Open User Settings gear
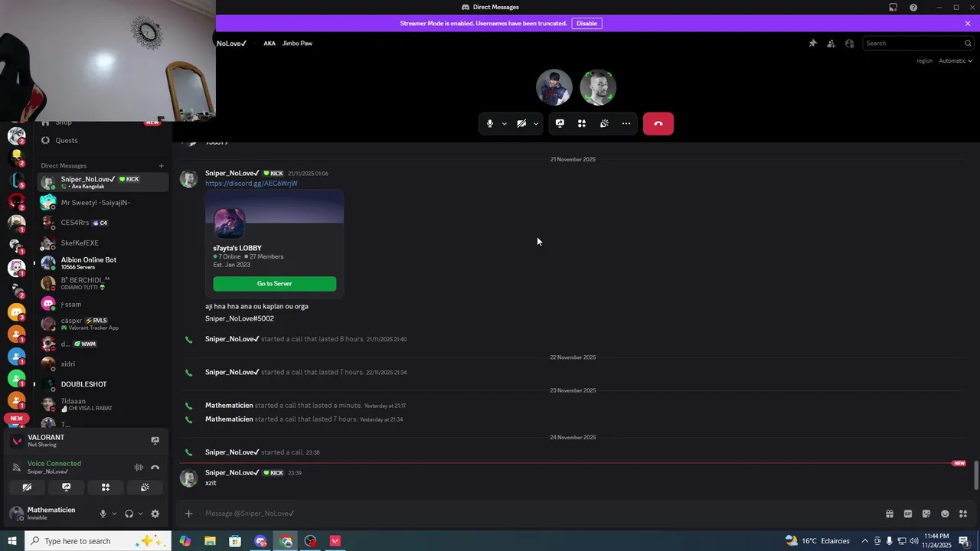Screen dimensions: 980x551 point(155,514)
